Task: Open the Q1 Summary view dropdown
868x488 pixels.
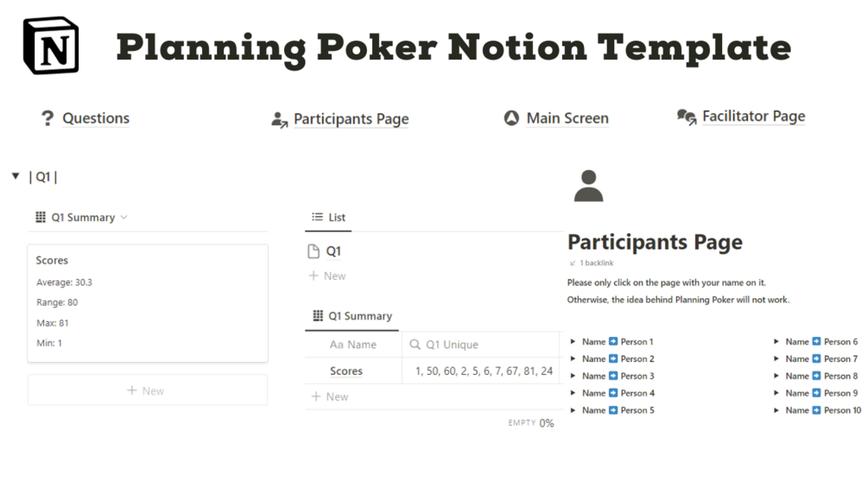Action: coord(124,218)
